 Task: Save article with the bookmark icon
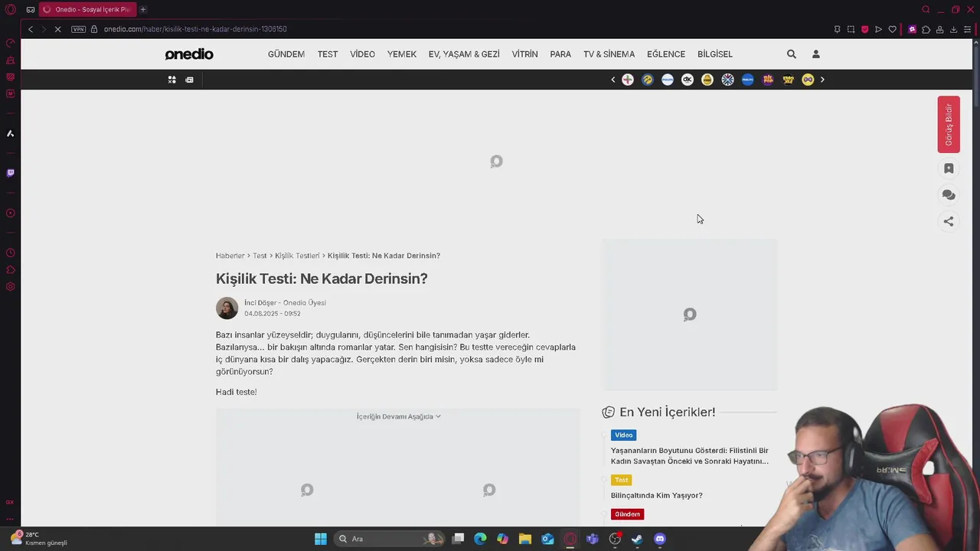[x=949, y=168]
